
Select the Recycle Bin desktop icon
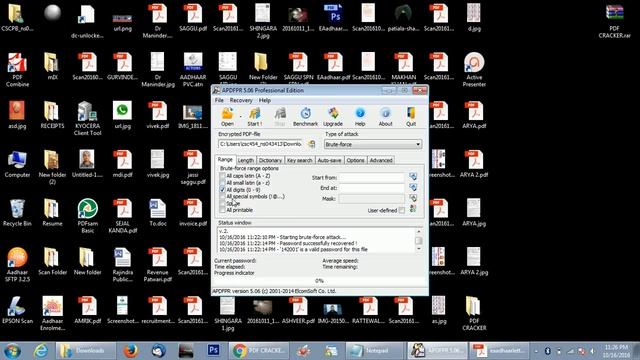point(17,213)
